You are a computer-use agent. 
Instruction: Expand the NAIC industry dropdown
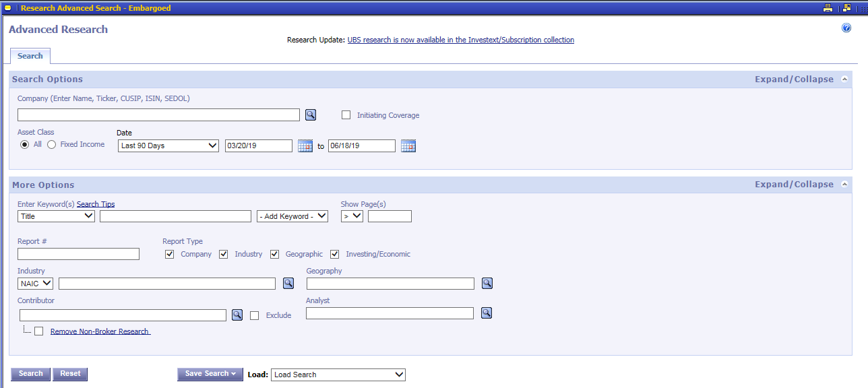36,284
